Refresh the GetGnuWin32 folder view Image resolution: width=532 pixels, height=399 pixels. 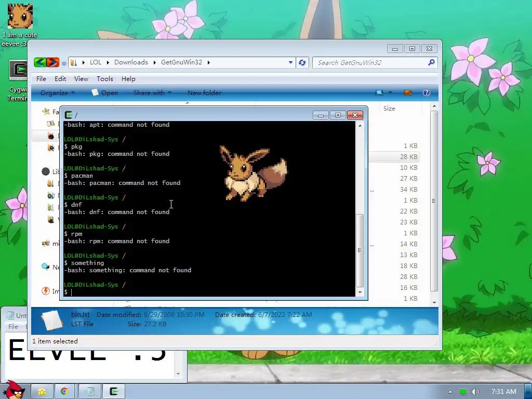click(302, 62)
